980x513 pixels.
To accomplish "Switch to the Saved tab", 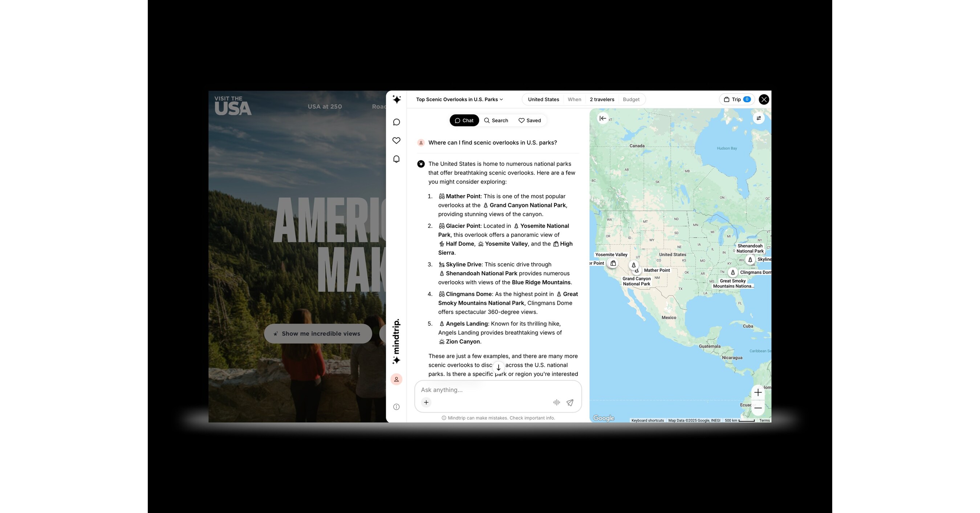I will [x=529, y=120].
